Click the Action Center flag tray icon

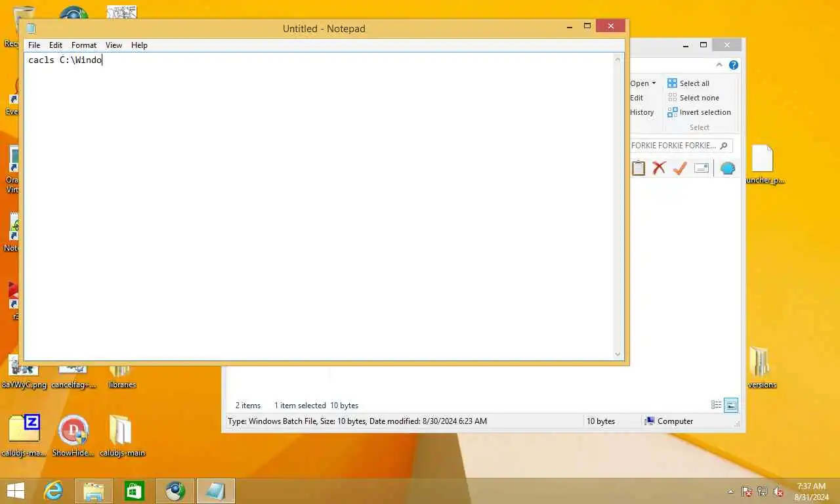point(747,492)
